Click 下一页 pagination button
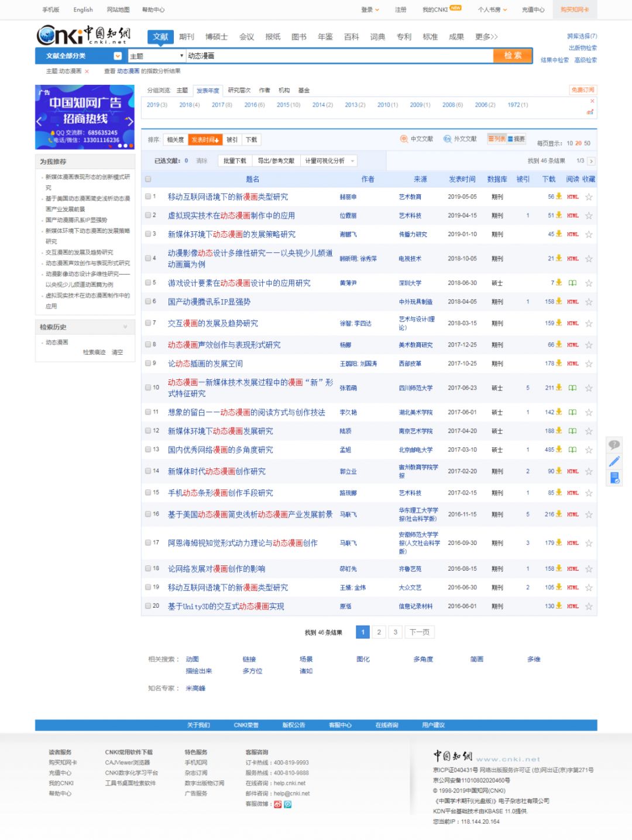Image resolution: width=632 pixels, height=840 pixels. [420, 632]
